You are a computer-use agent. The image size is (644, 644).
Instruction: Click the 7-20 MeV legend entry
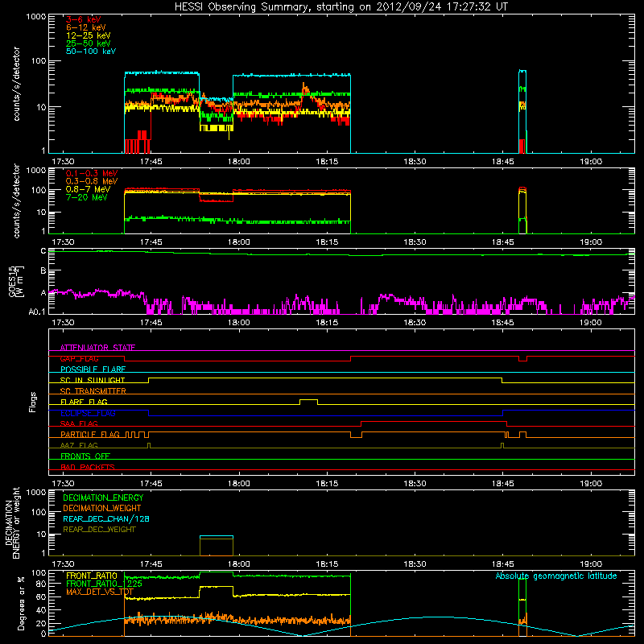[87, 197]
